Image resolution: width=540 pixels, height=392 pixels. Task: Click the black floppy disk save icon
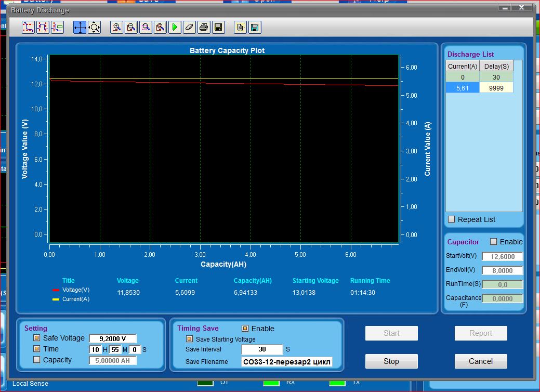click(x=218, y=28)
